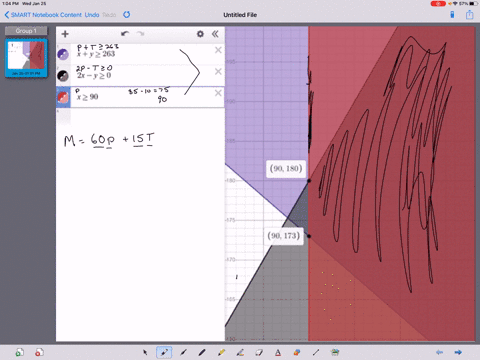Select the yellow highlighter tool

(221, 352)
